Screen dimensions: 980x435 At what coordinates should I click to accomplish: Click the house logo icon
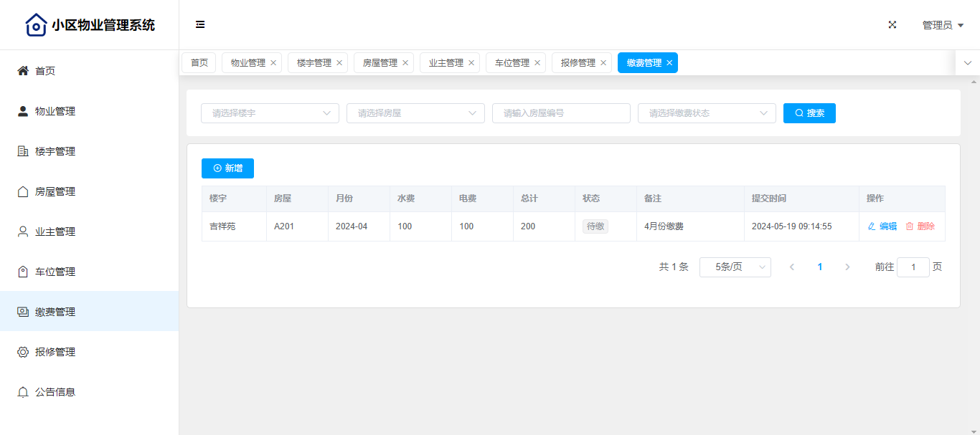(36, 25)
